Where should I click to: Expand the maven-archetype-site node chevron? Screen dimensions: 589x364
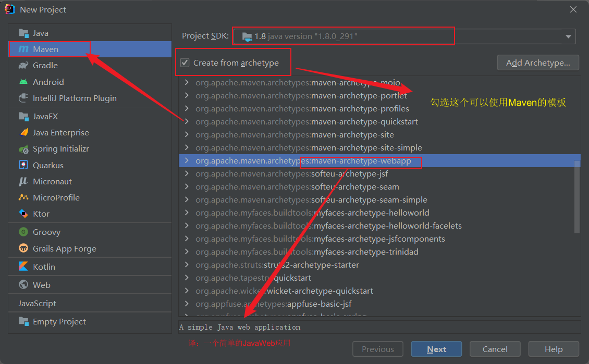click(187, 134)
